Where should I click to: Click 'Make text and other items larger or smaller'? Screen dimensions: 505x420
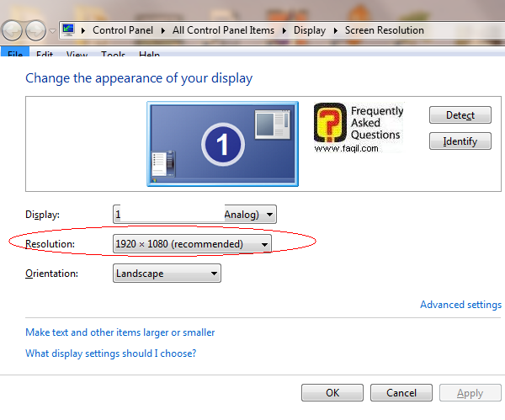pyautogui.click(x=120, y=332)
